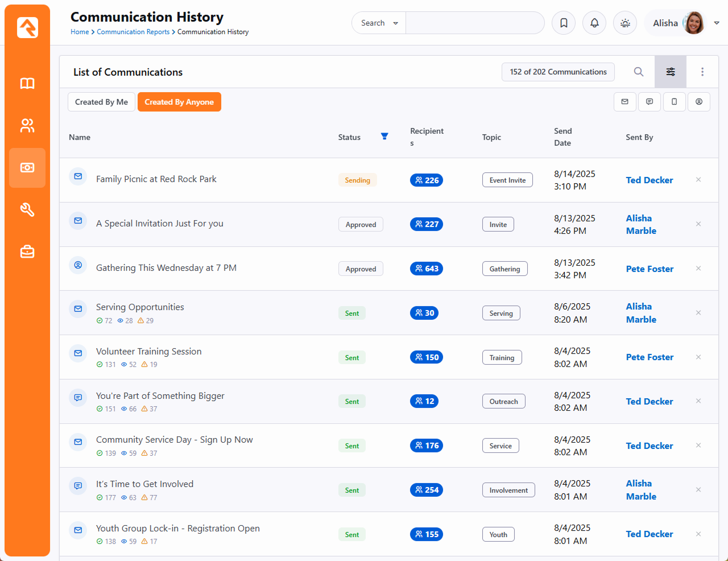
Task: Click the header search text field
Action: [x=474, y=23]
